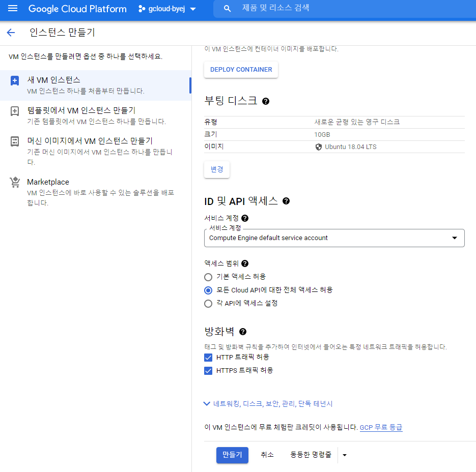Click the 취소 button
This screenshot has width=476, height=472.
click(x=267, y=455)
